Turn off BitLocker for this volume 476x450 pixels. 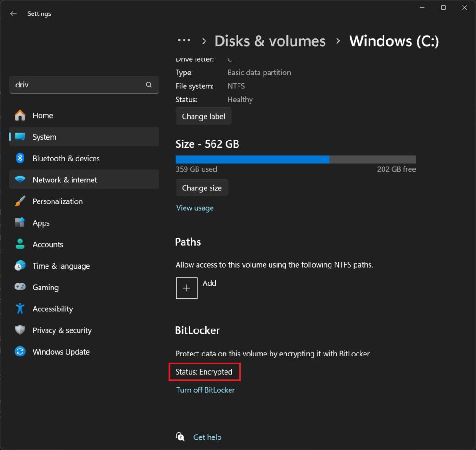(205, 390)
